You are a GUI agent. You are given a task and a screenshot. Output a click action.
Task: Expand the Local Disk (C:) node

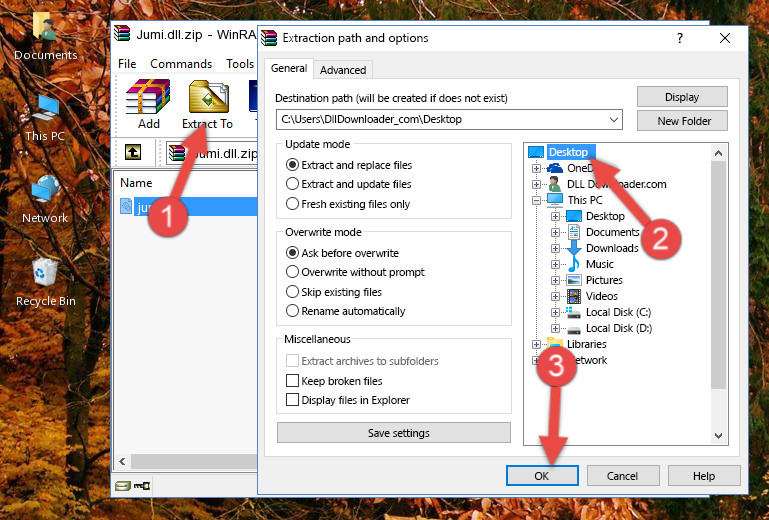[555, 312]
